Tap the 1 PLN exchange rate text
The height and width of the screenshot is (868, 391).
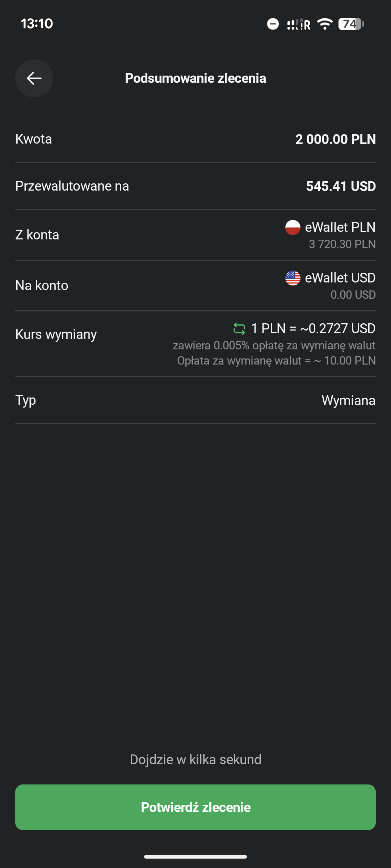[313, 328]
